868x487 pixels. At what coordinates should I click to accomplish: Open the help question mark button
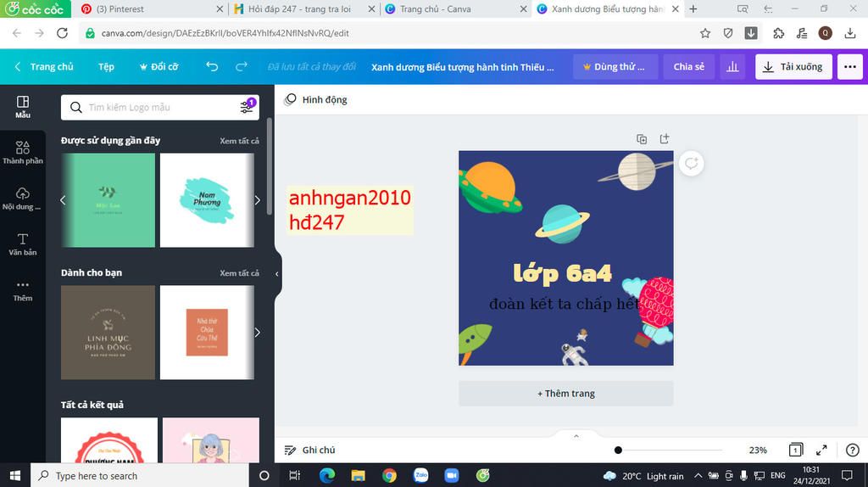tap(853, 450)
